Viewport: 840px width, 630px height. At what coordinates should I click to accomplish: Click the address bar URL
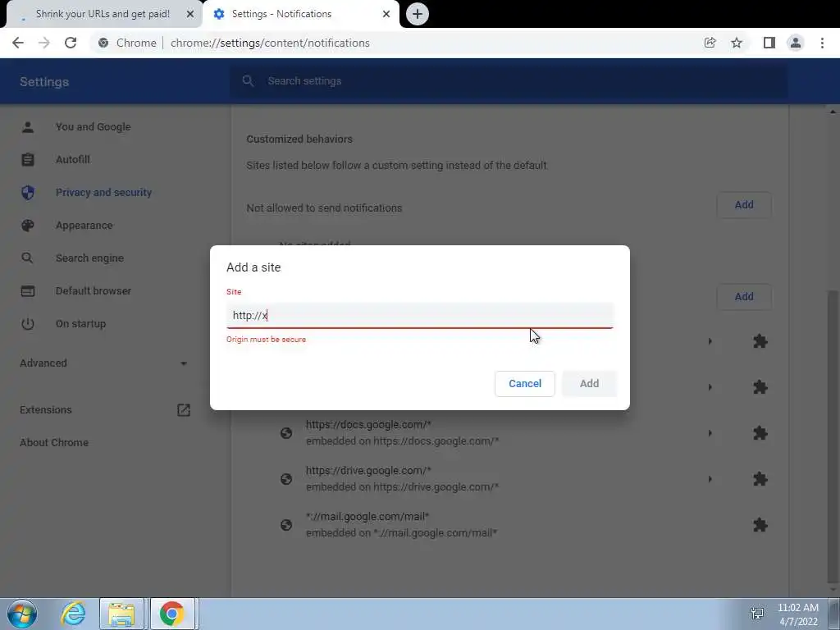[270, 43]
